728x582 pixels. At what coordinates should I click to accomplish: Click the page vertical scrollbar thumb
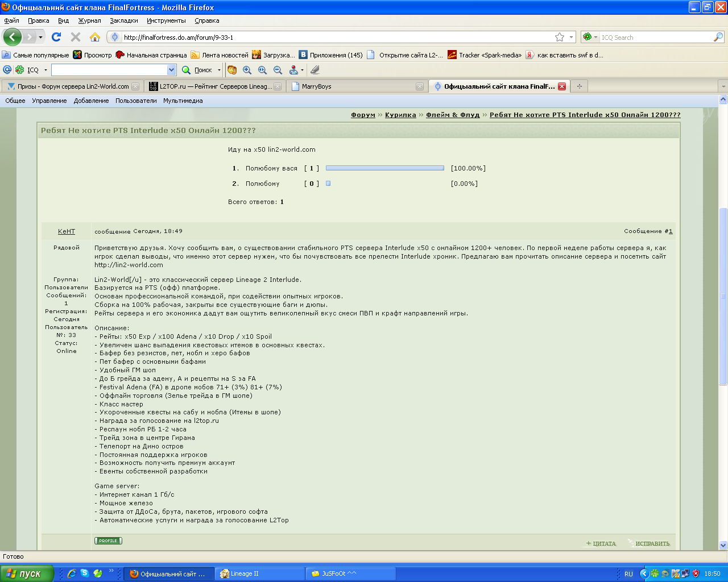tap(723, 297)
